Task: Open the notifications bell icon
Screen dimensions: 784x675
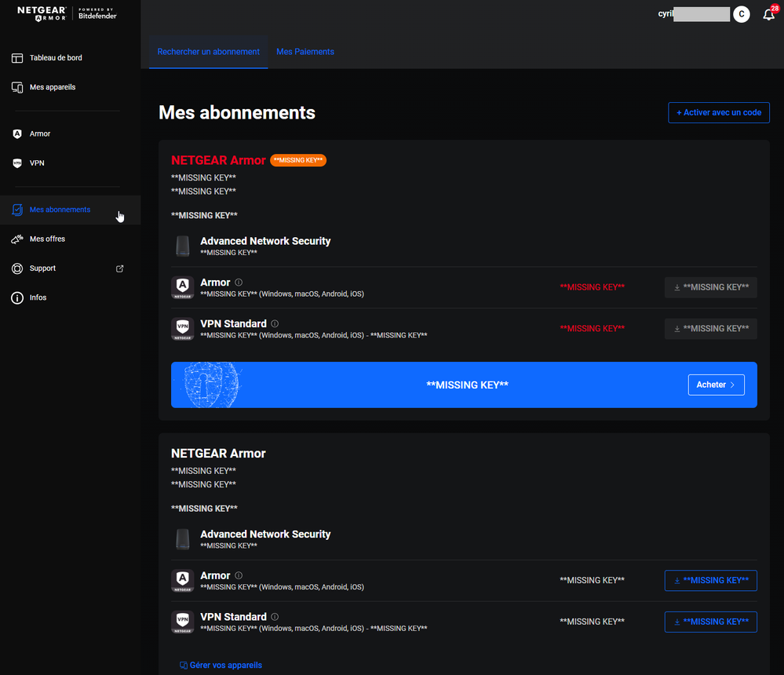Action: click(769, 14)
